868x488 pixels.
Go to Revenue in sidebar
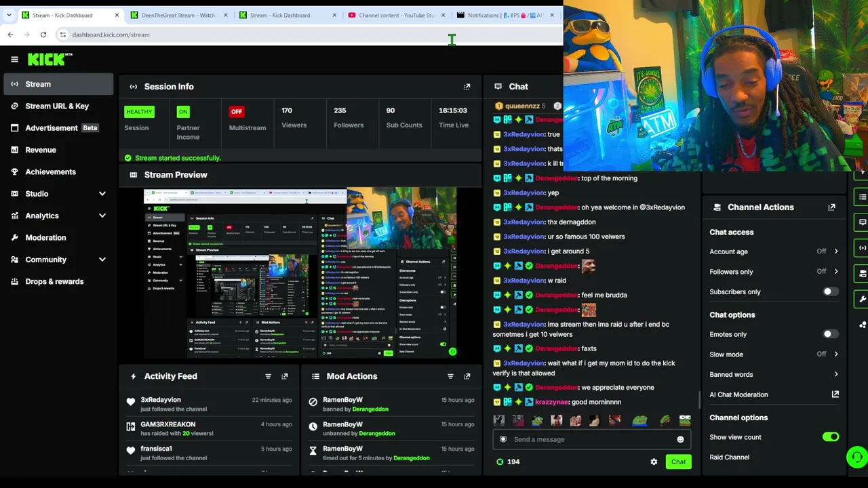click(58, 150)
